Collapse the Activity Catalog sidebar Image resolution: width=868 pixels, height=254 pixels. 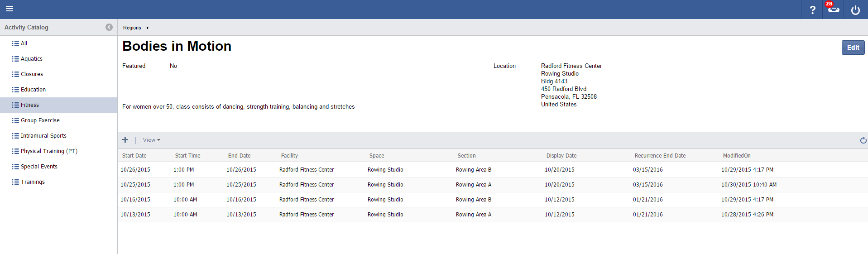click(109, 27)
